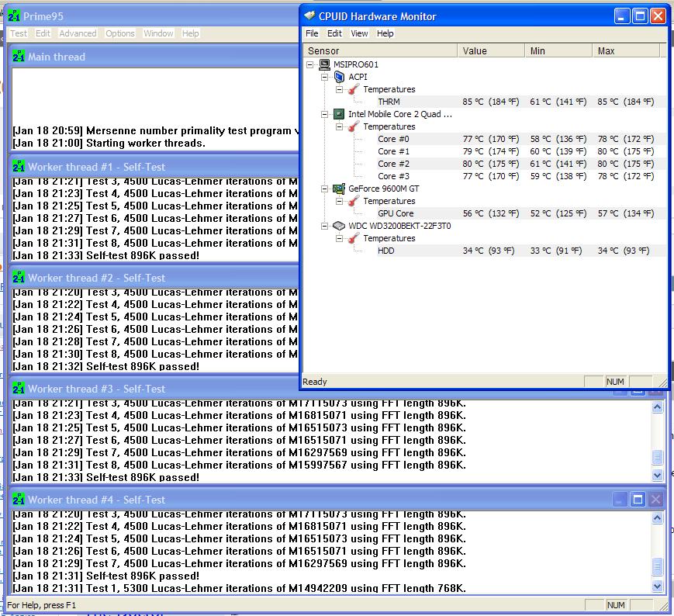The height and width of the screenshot is (616, 674).
Task: Click the Intel Mobile Core 2 Quad chip icon
Action: (x=339, y=114)
